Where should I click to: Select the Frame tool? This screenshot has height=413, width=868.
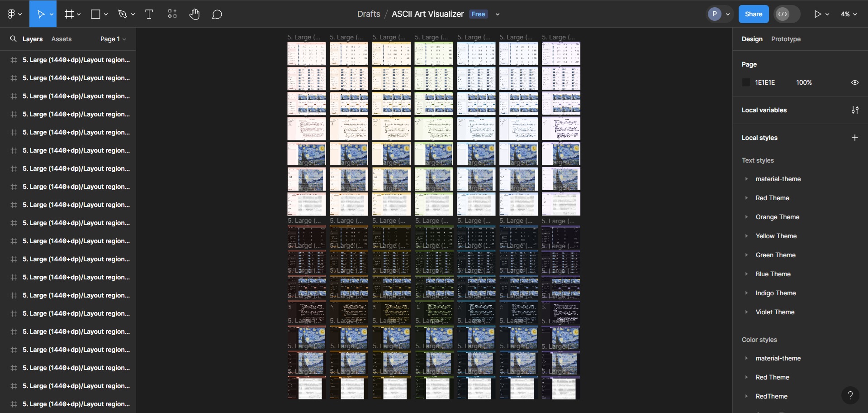pyautogui.click(x=69, y=14)
